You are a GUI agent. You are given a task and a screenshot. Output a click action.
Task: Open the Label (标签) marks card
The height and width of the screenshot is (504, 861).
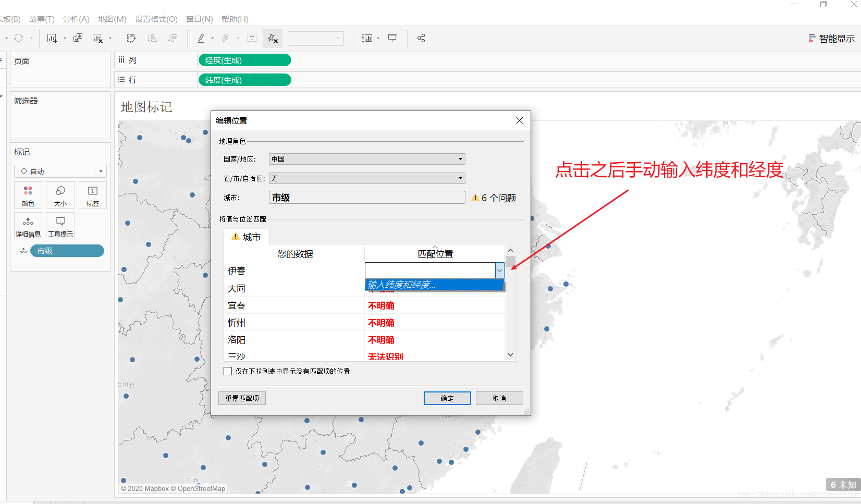(x=93, y=195)
